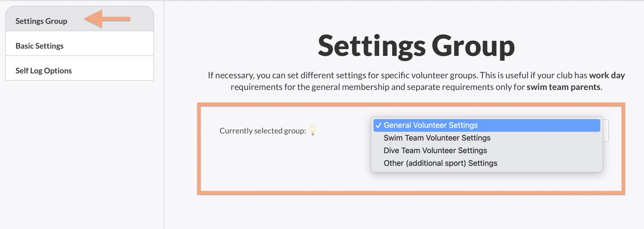Click the bold "swim team parents" text

click(x=563, y=87)
